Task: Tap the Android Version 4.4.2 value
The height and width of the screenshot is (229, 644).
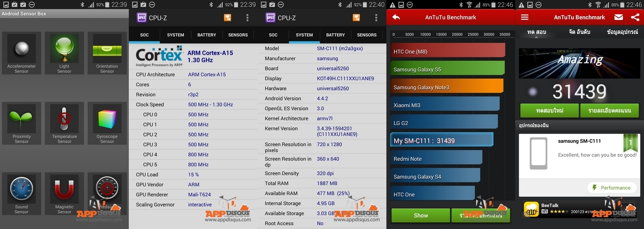Action: point(322,99)
